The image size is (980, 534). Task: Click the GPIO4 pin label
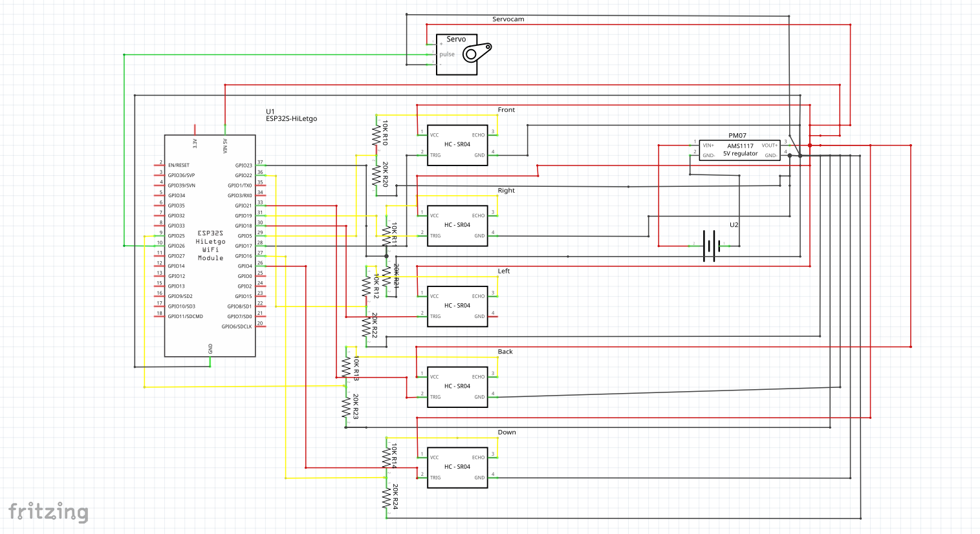245,266
